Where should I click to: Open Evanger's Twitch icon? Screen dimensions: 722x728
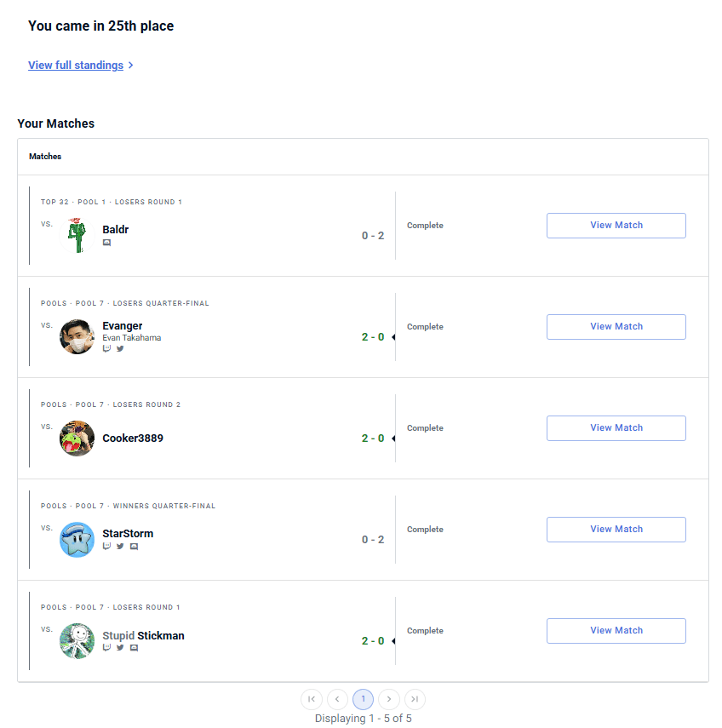pyautogui.click(x=106, y=348)
